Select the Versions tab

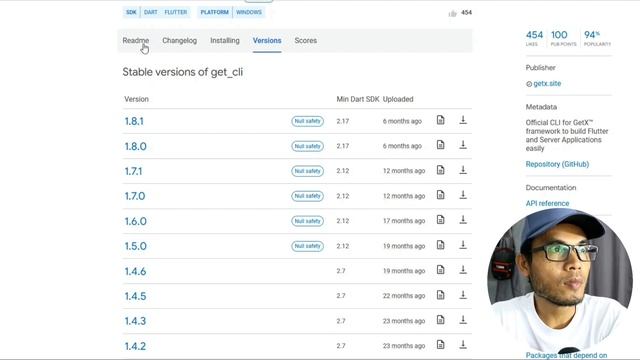click(267, 40)
